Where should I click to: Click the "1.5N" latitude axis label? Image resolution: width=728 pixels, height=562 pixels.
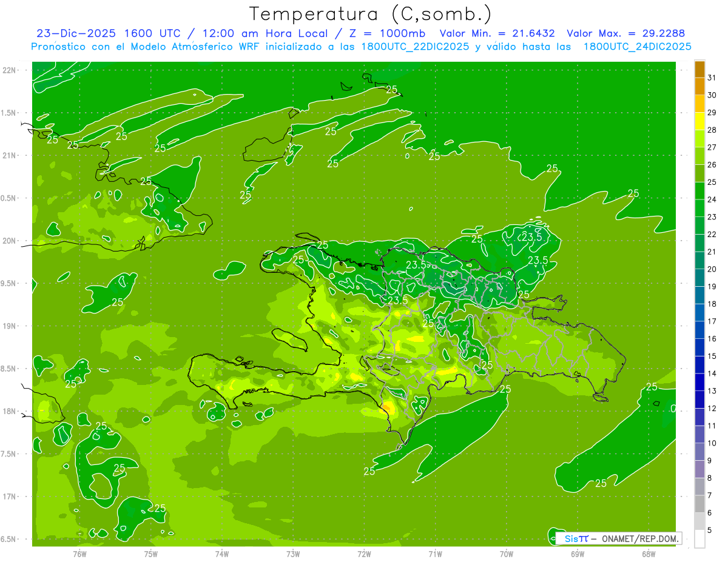[9, 113]
